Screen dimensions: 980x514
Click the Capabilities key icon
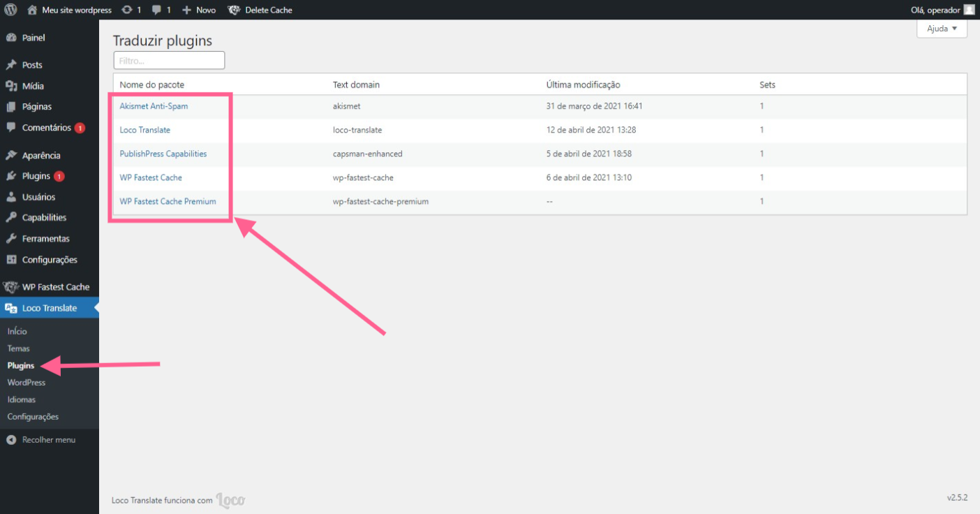pyautogui.click(x=11, y=217)
